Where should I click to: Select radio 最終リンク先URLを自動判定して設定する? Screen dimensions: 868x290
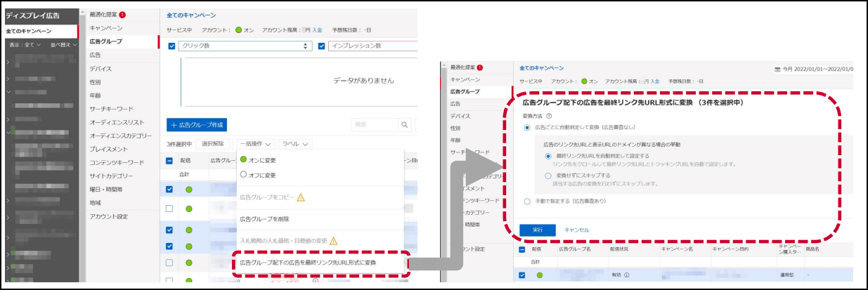tap(548, 156)
